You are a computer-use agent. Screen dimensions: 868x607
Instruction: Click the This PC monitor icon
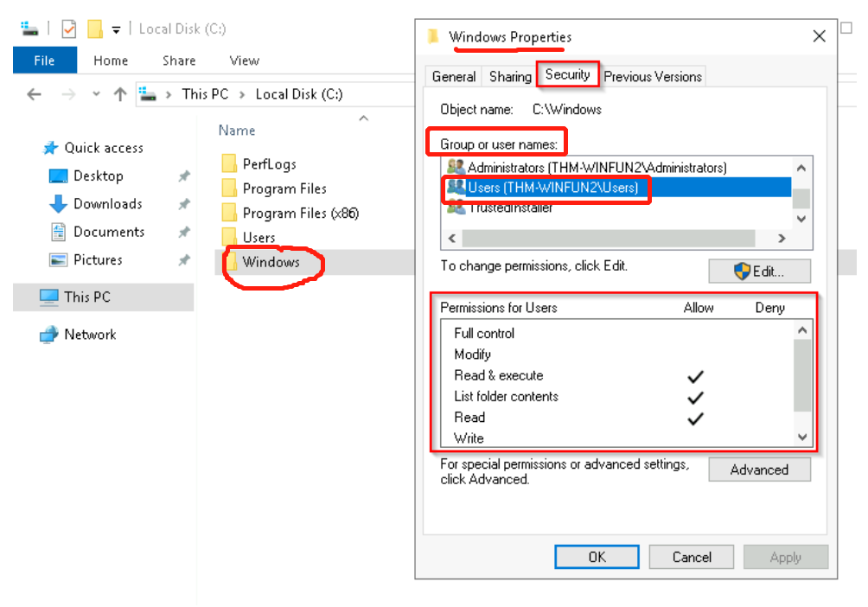click(49, 297)
